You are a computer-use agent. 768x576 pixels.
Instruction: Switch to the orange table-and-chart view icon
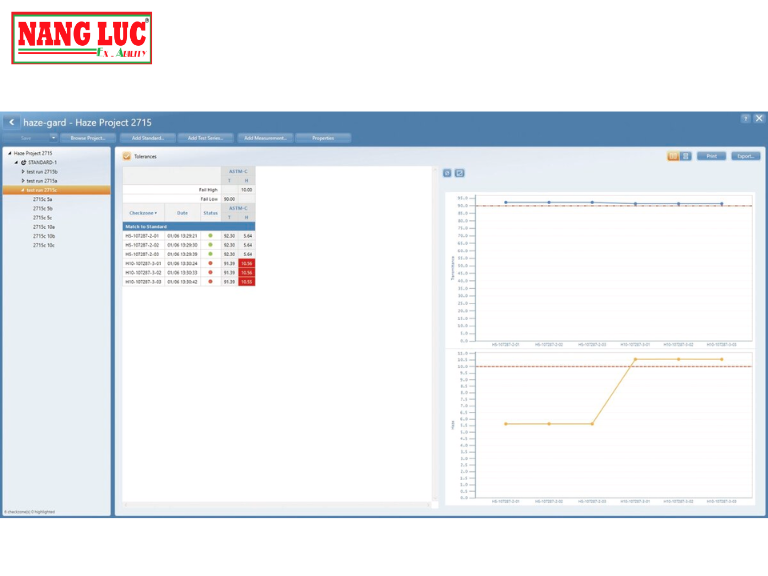[x=673, y=156]
